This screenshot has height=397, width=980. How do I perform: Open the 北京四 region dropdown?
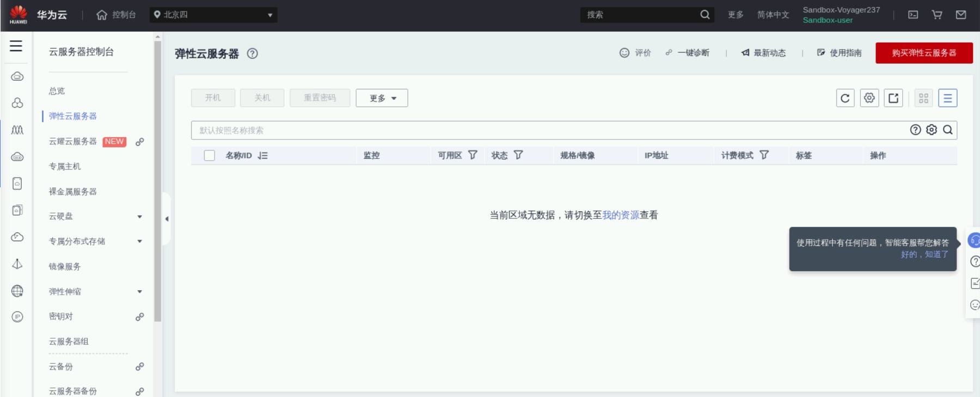tap(213, 15)
